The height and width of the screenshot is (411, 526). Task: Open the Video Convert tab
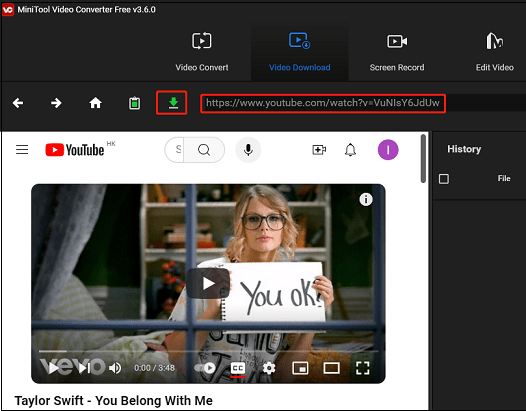click(x=202, y=52)
